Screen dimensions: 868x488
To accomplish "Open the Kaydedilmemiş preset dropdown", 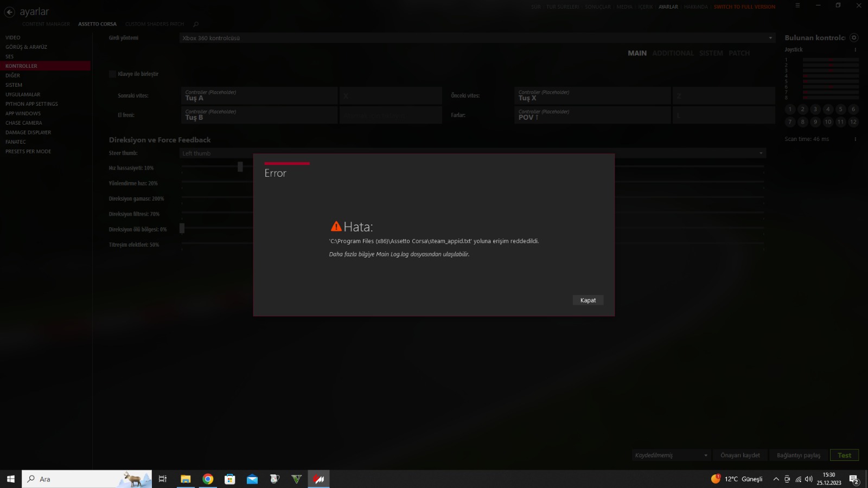I will pyautogui.click(x=671, y=455).
